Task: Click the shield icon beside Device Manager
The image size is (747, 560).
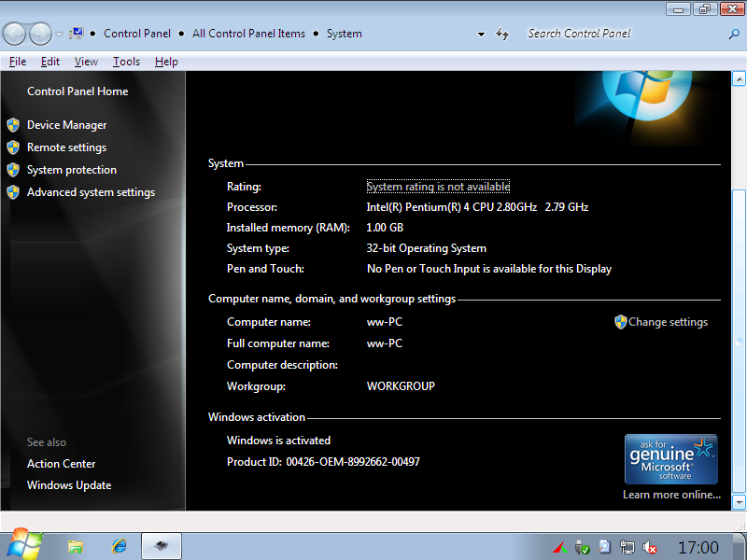Action: [x=13, y=125]
